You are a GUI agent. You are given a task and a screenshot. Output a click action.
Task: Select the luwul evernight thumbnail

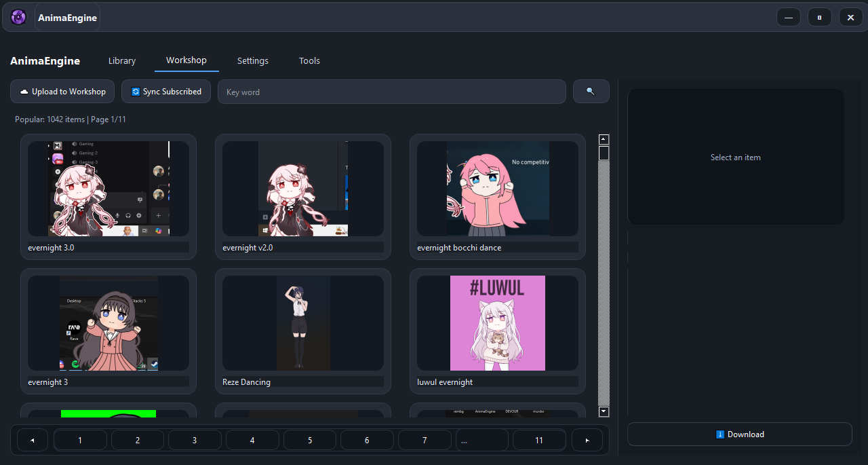tap(498, 323)
